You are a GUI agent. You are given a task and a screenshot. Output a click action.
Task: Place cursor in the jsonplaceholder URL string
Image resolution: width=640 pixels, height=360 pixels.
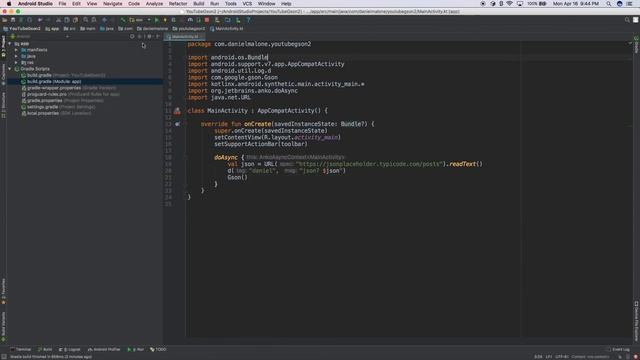coord(370,164)
